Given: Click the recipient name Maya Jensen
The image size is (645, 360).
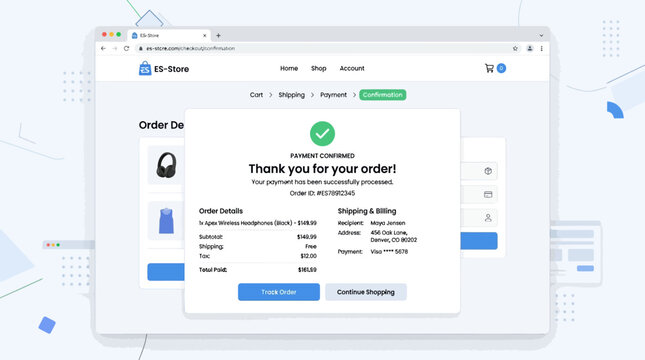Looking at the screenshot, I should click(388, 223).
